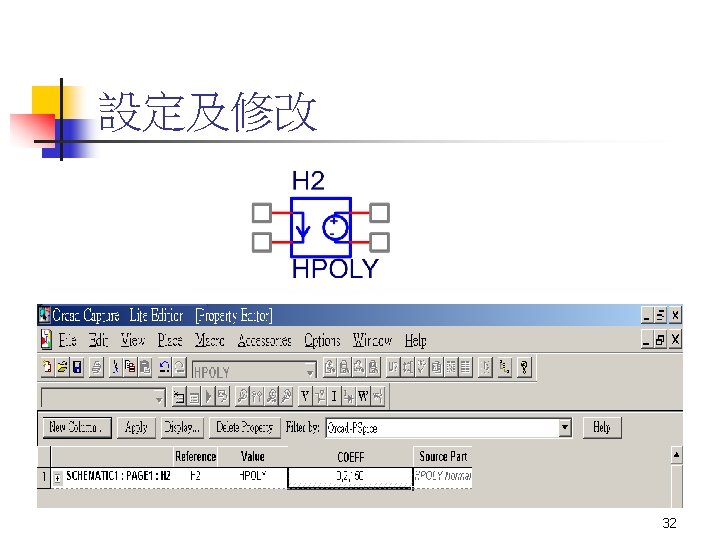
Task: Click the New Simulation Profile icon
Action: (x=179, y=396)
